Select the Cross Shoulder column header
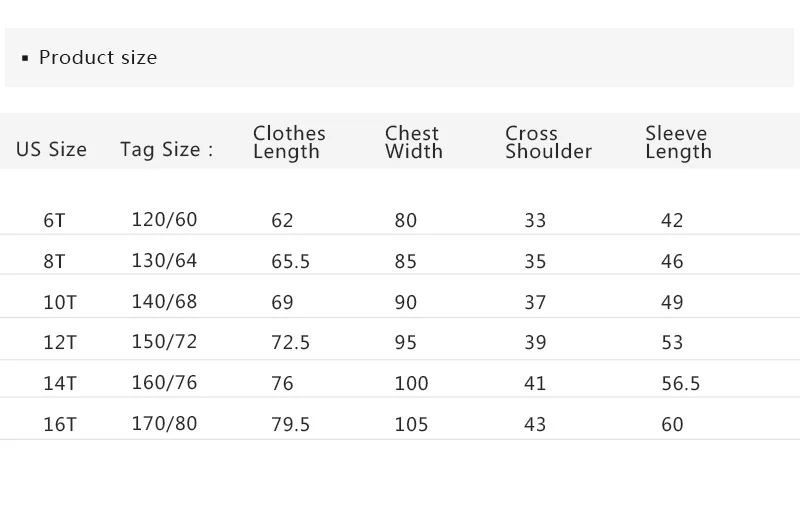Screen dimensions: 800x529 coord(548,142)
